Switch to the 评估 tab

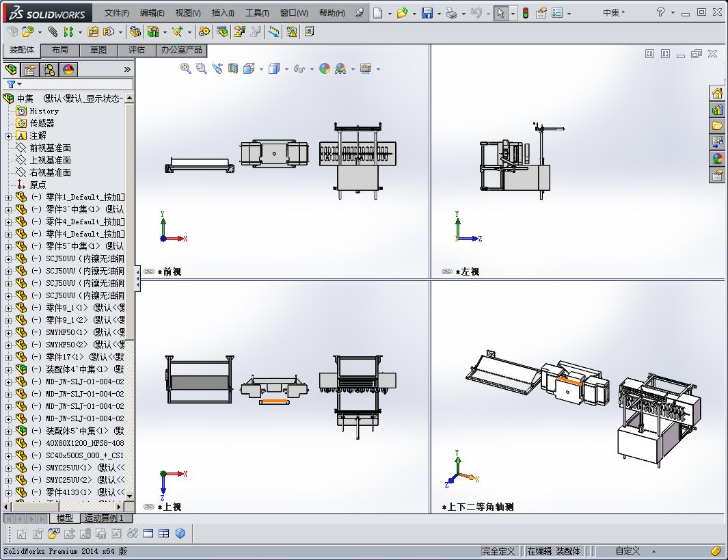pyautogui.click(x=137, y=50)
